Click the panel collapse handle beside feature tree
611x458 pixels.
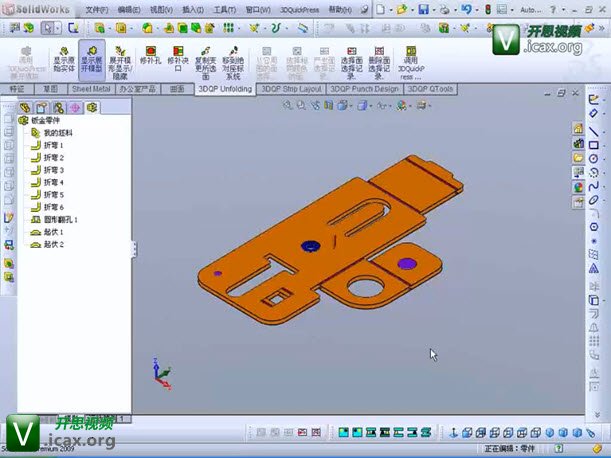pyautogui.click(x=134, y=250)
